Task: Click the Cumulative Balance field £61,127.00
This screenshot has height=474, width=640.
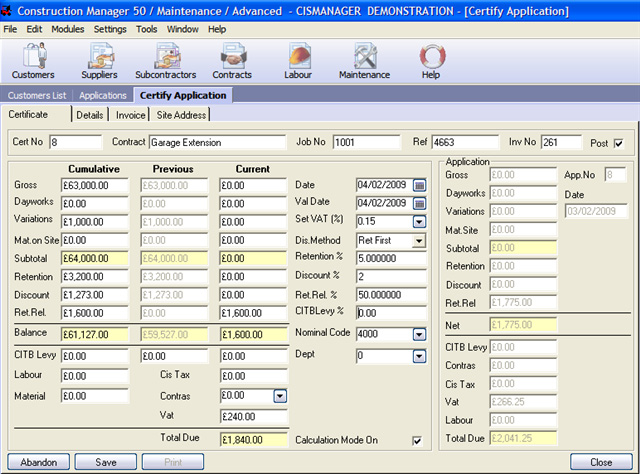Action: pyautogui.click(x=95, y=335)
